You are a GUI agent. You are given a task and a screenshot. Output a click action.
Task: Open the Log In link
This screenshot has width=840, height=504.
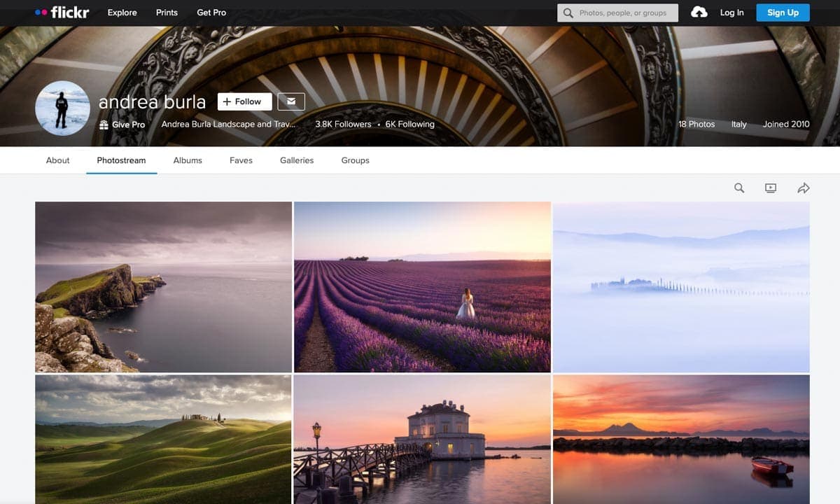coord(731,13)
